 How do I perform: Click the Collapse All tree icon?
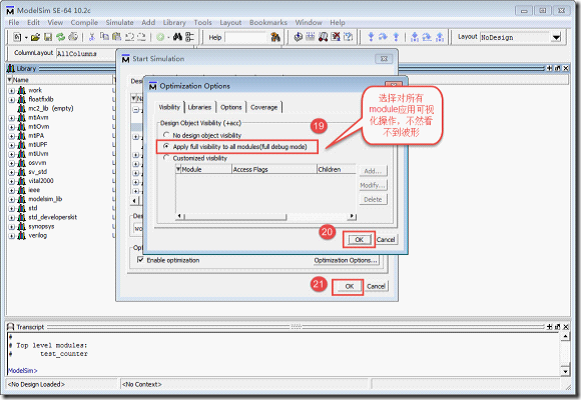[x=189, y=37]
